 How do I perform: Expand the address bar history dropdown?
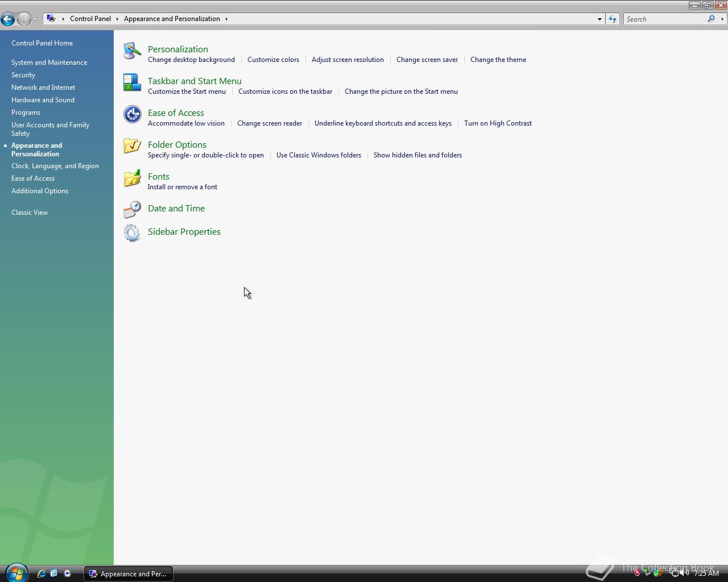pyautogui.click(x=599, y=19)
